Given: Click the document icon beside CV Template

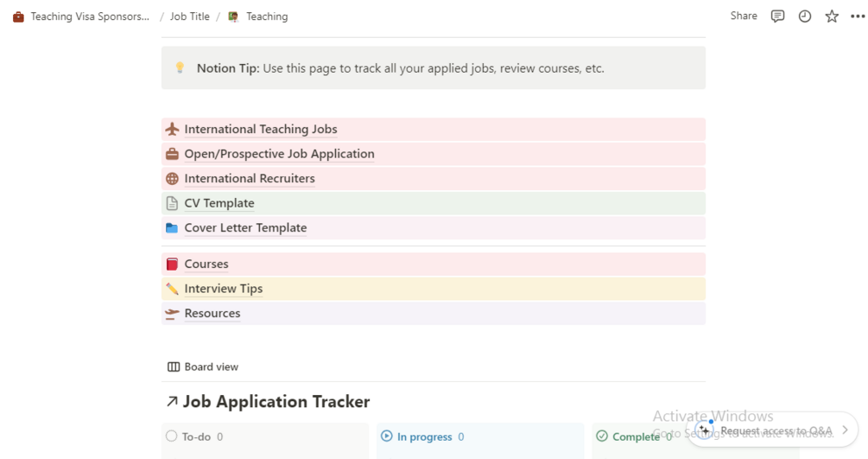Looking at the screenshot, I should click(172, 204).
